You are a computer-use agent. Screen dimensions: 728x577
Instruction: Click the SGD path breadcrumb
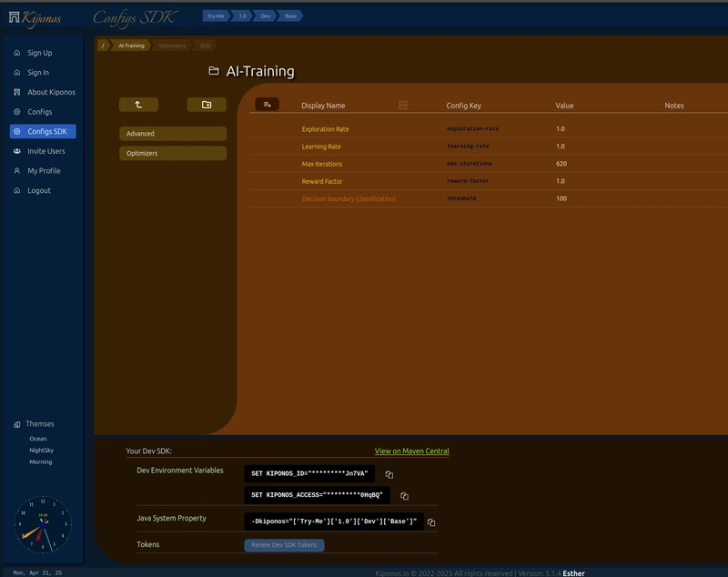tap(206, 46)
